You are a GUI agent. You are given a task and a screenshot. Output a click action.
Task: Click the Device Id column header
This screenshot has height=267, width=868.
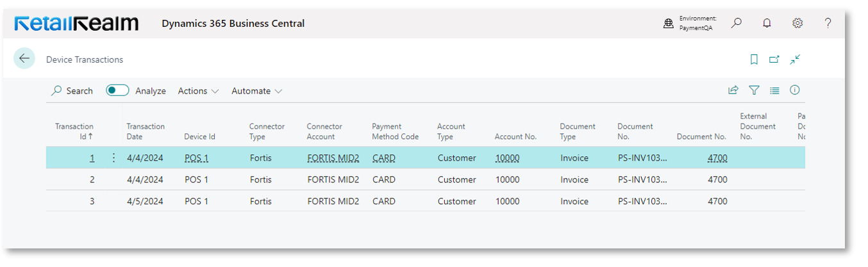click(199, 136)
